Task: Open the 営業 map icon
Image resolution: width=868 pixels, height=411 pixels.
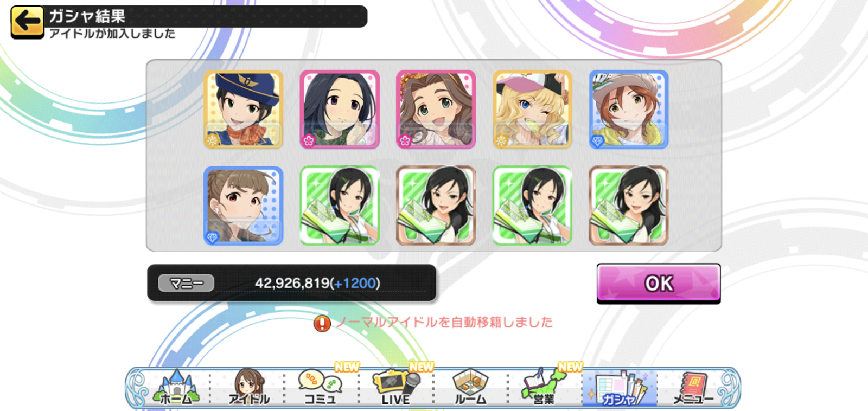Action: [x=543, y=388]
